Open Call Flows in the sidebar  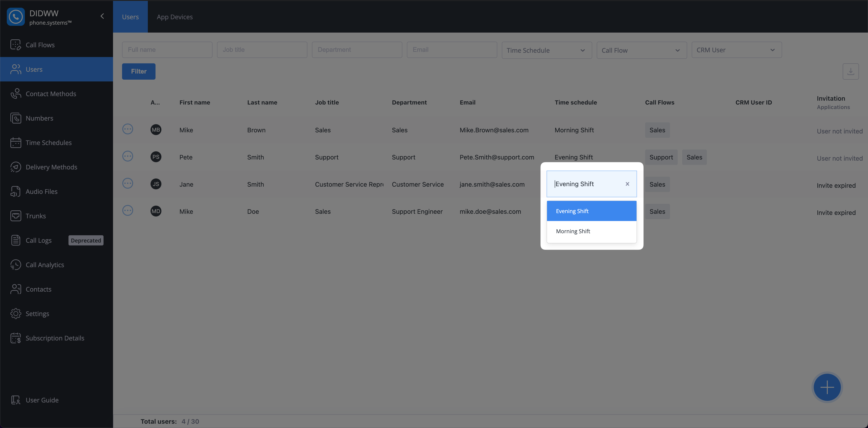[x=56, y=45]
